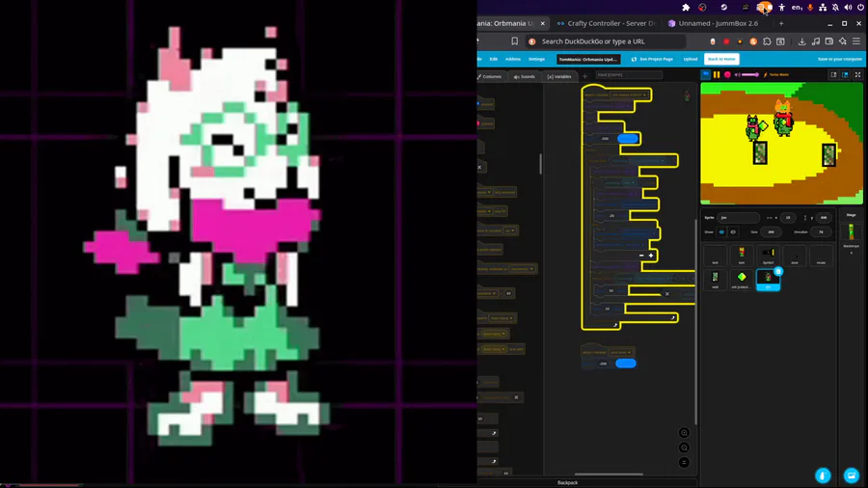This screenshot has height=488, width=868.
Task: Click Back to Home button
Action: pos(721,59)
